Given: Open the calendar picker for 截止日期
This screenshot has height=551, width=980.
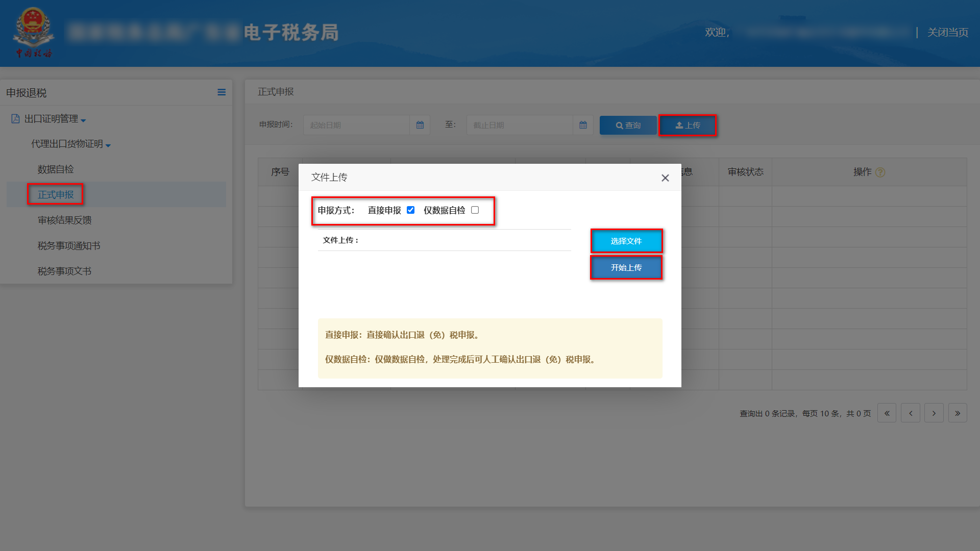Looking at the screenshot, I should pos(583,125).
